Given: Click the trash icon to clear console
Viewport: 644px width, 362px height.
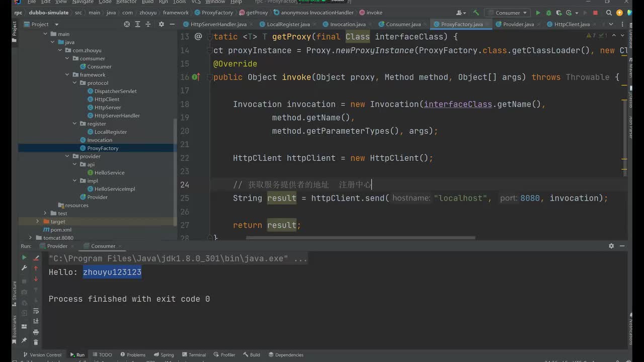Looking at the screenshot, I should pos(36,342).
